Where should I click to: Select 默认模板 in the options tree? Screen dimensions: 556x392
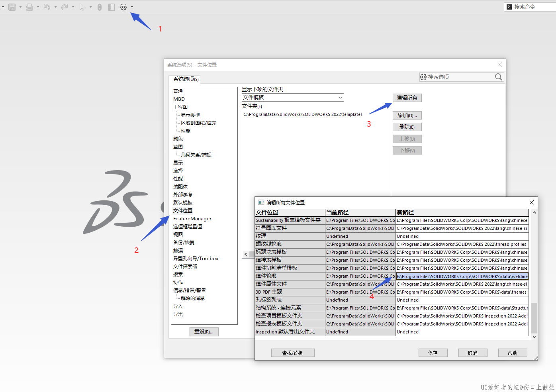183,203
